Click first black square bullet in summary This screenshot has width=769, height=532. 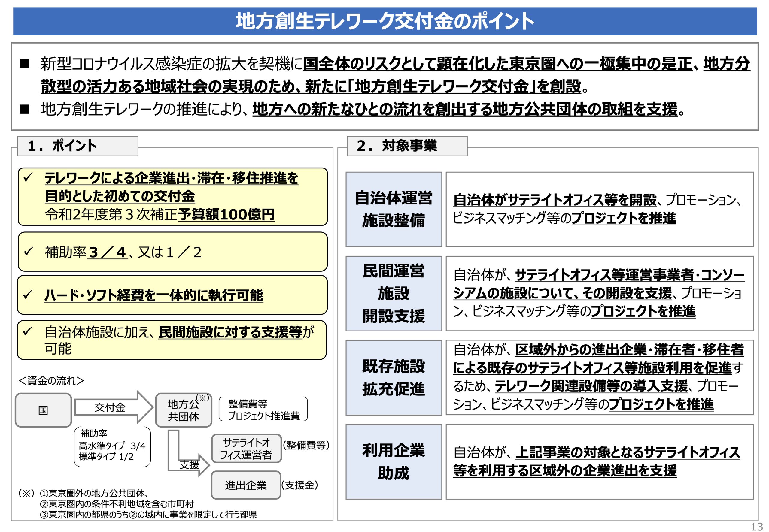pyautogui.click(x=24, y=64)
